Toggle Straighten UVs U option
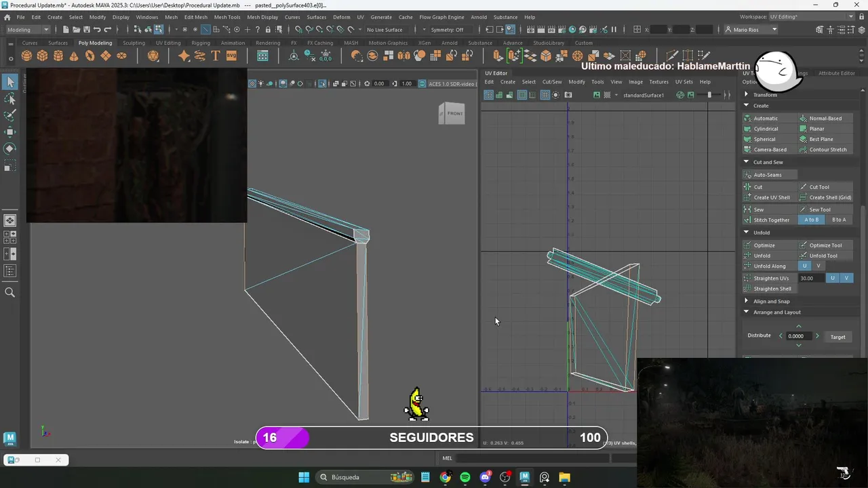 [833, 278]
